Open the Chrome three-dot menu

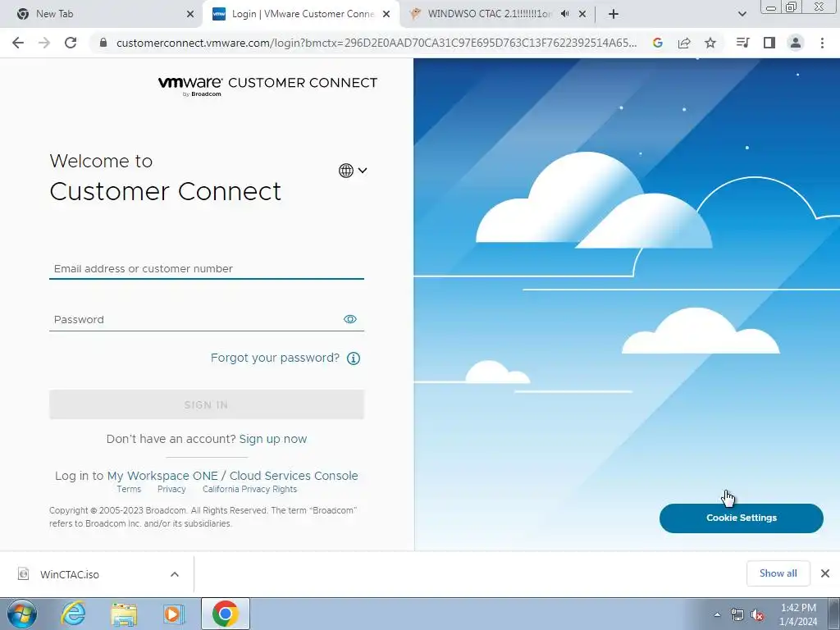[x=822, y=43]
